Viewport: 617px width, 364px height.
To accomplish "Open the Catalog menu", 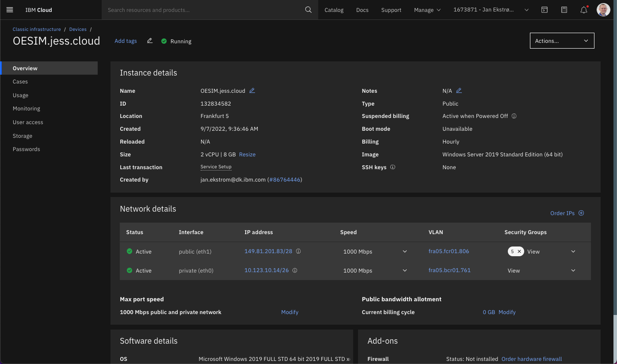I will click(334, 10).
